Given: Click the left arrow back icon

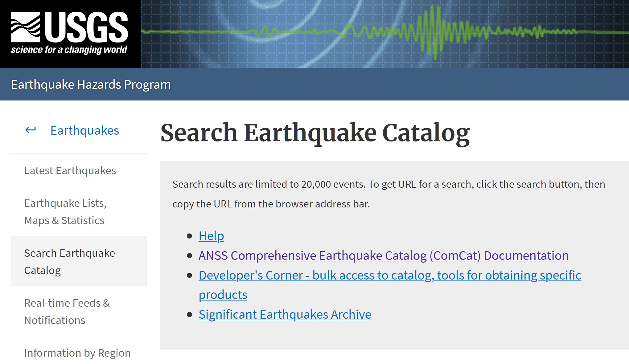Looking at the screenshot, I should [30, 130].
